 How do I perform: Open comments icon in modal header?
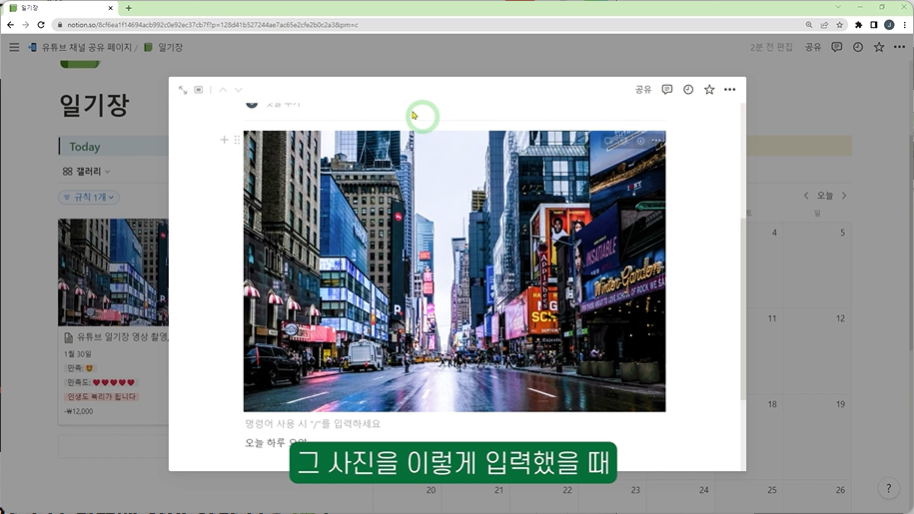(667, 89)
